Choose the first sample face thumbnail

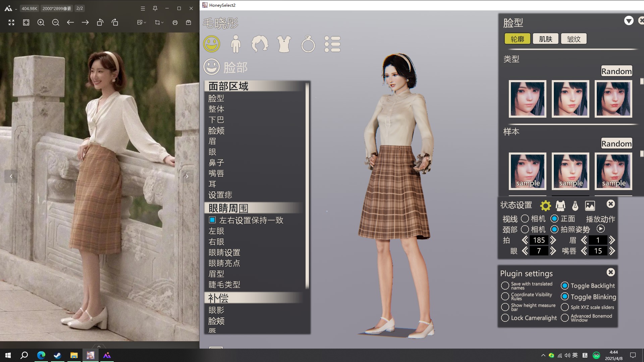coord(527,171)
